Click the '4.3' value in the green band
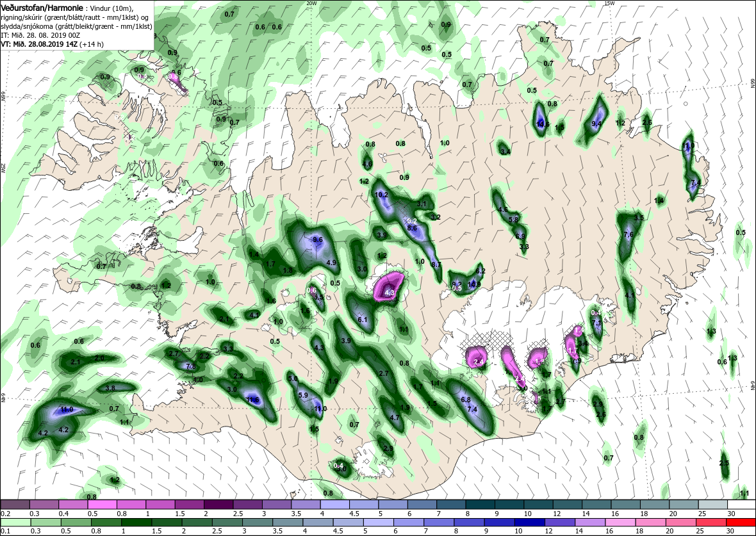756x536 pixels. [318, 348]
